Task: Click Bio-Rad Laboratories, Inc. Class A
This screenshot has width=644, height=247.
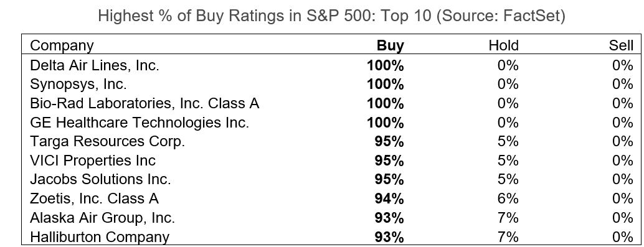Action: pos(144,103)
